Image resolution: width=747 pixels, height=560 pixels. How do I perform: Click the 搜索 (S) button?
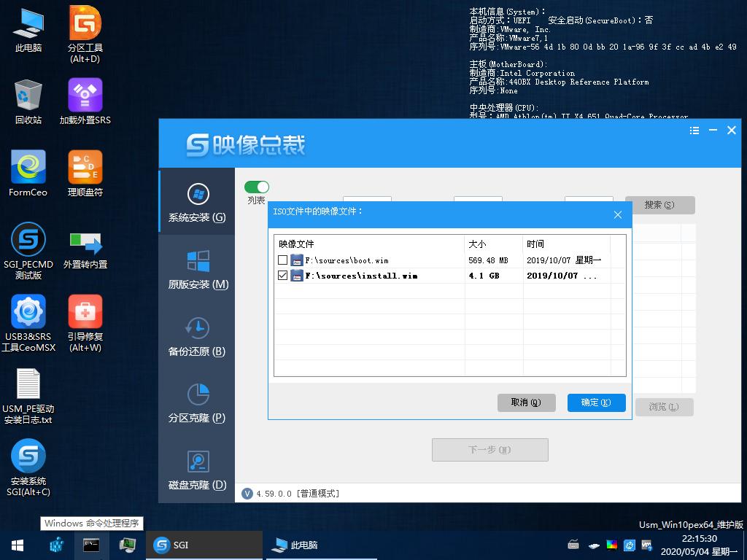pyautogui.click(x=659, y=205)
